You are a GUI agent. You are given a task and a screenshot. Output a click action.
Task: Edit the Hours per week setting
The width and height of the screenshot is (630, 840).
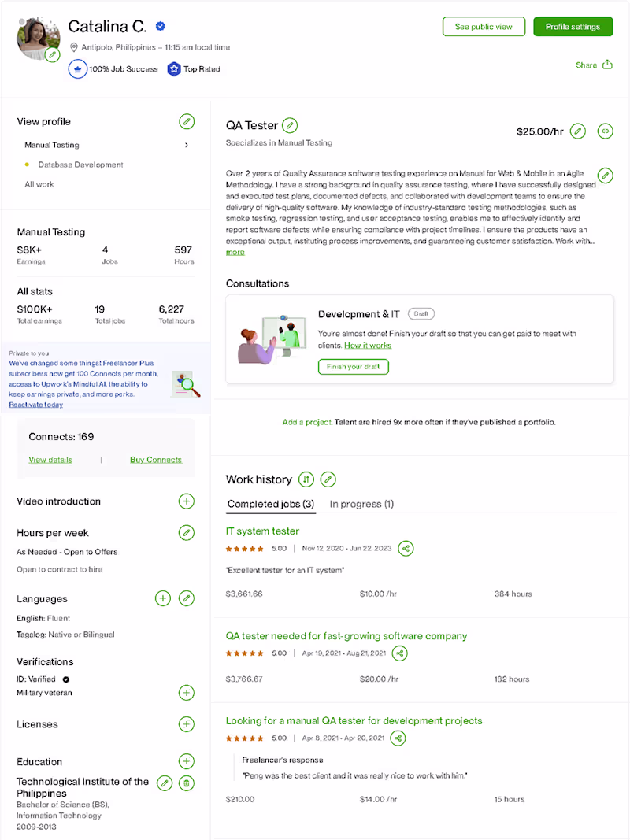[x=186, y=533]
